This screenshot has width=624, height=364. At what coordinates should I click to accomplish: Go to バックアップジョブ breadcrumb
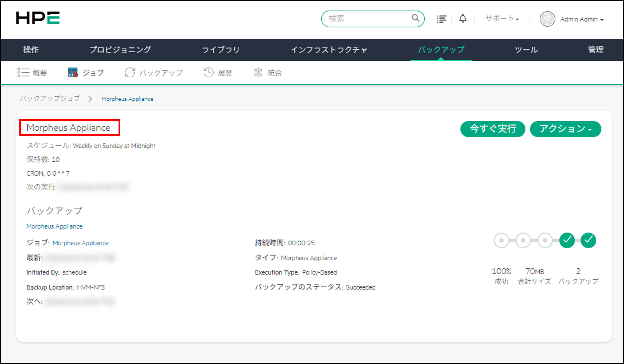[50, 99]
